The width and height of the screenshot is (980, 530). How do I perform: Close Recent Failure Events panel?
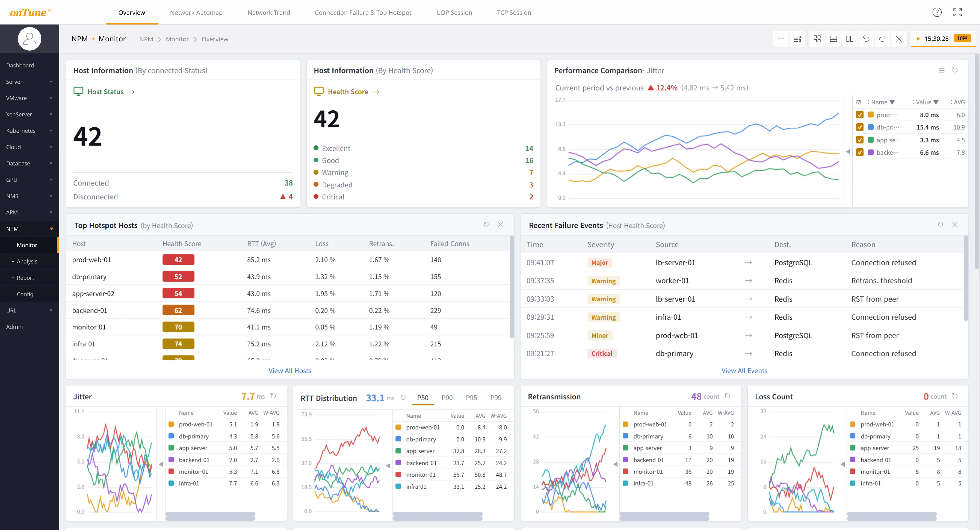coord(955,225)
